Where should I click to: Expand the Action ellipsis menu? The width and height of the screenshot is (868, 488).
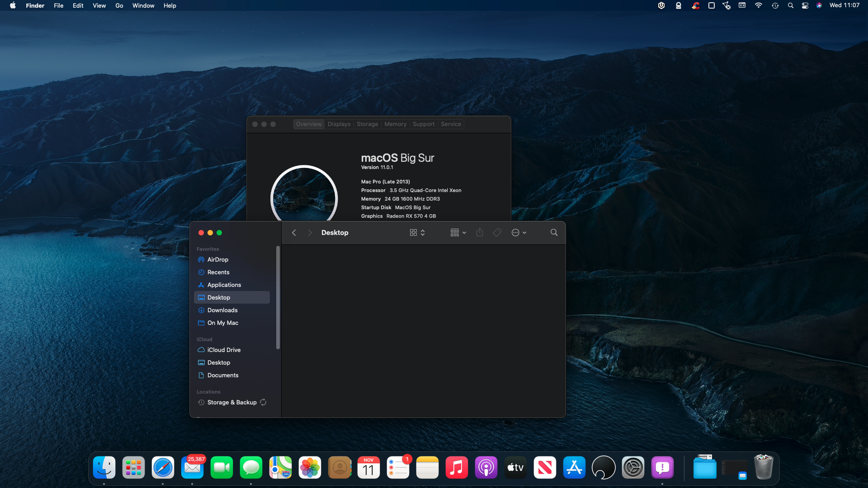519,232
